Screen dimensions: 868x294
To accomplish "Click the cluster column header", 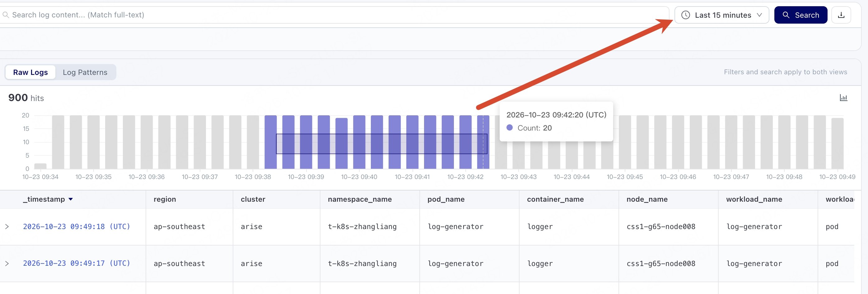I will pyautogui.click(x=253, y=199).
